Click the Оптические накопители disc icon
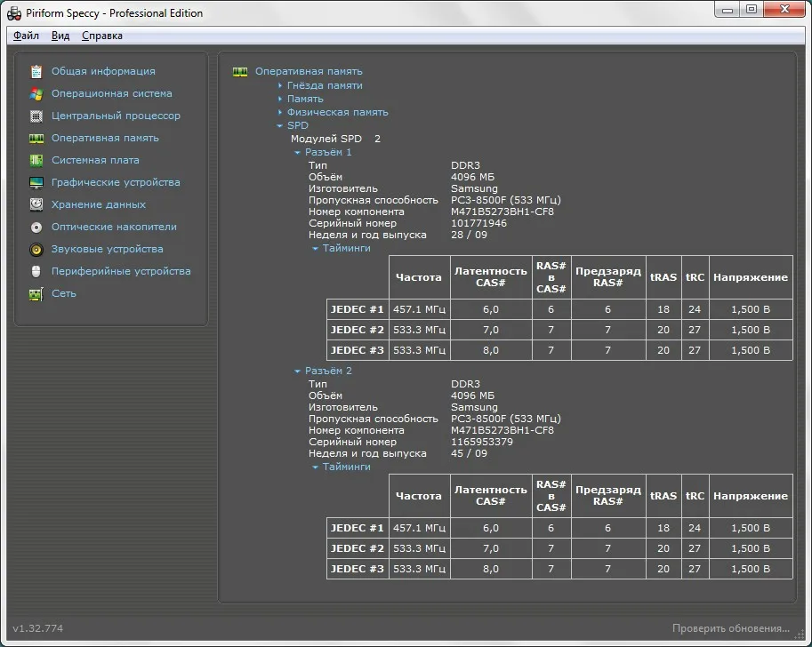This screenshot has height=647, width=812. [36, 227]
